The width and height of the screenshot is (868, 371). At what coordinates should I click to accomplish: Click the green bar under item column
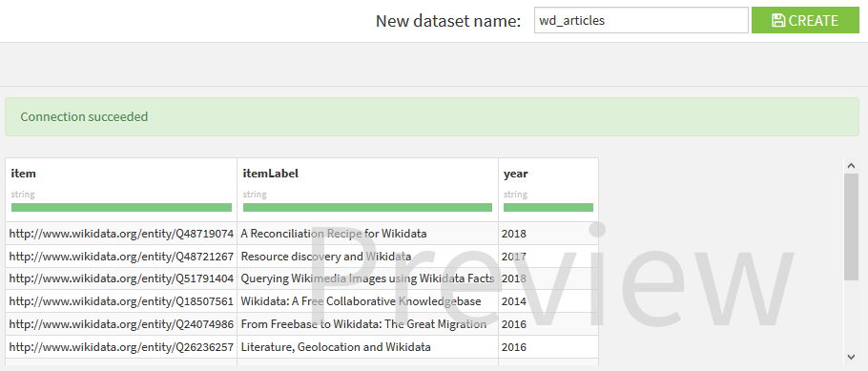[121, 207]
